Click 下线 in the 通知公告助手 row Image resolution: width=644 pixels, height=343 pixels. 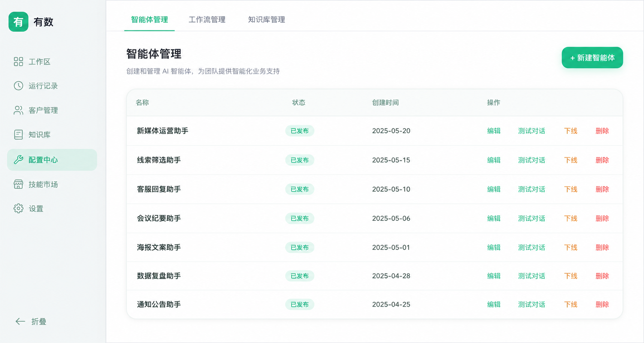coord(571,304)
